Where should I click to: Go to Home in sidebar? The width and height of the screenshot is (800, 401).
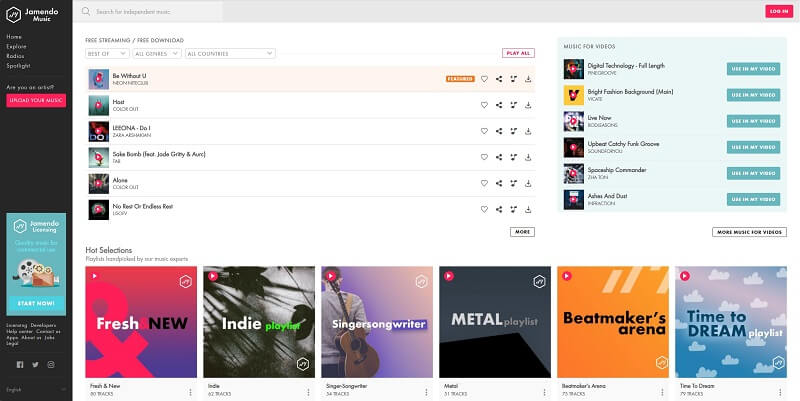coord(14,37)
